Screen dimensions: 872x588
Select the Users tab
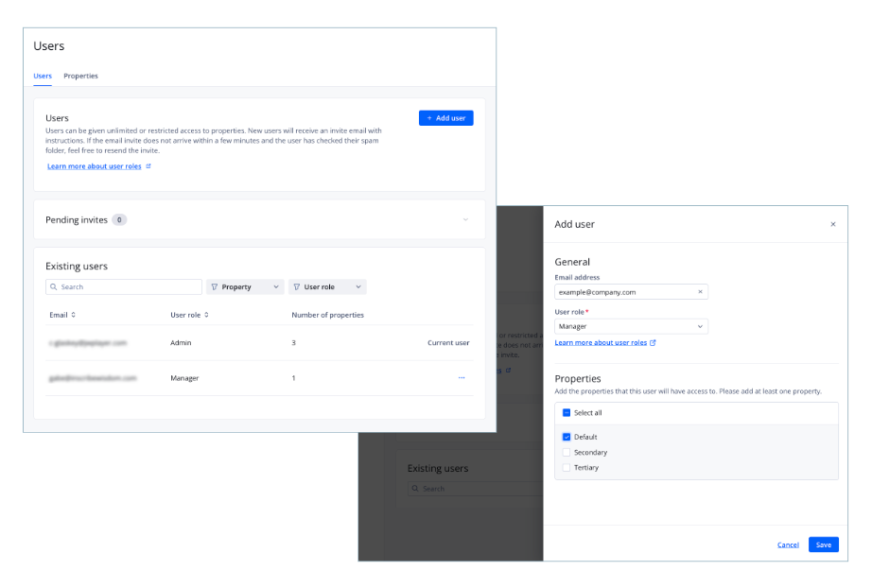coord(42,76)
